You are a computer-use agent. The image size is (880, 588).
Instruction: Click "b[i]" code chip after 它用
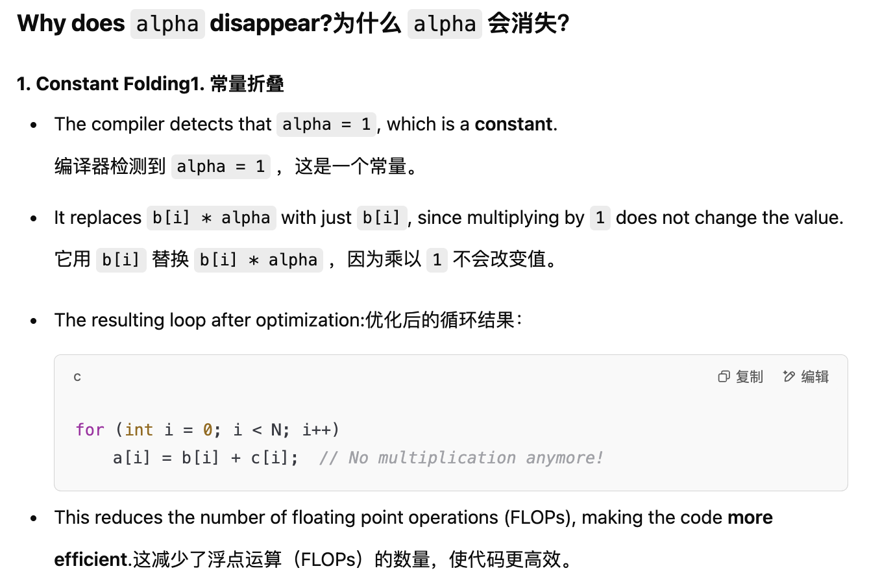[x=121, y=260]
